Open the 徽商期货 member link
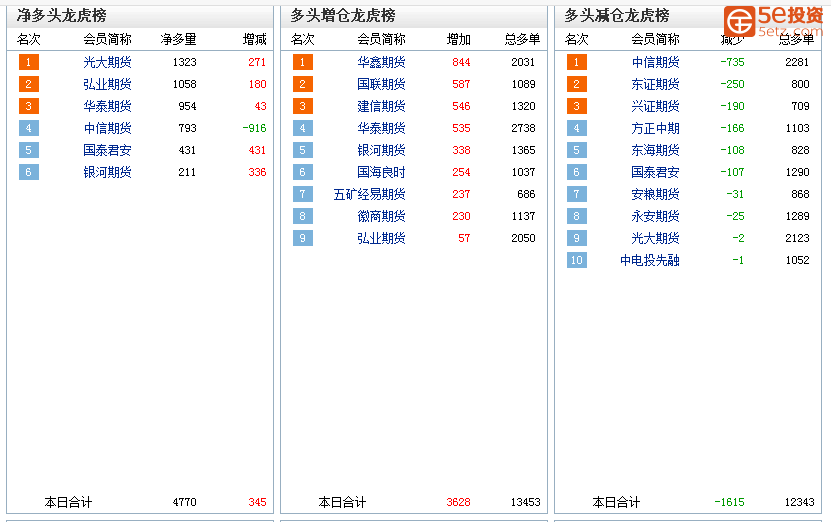 coord(381,216)
